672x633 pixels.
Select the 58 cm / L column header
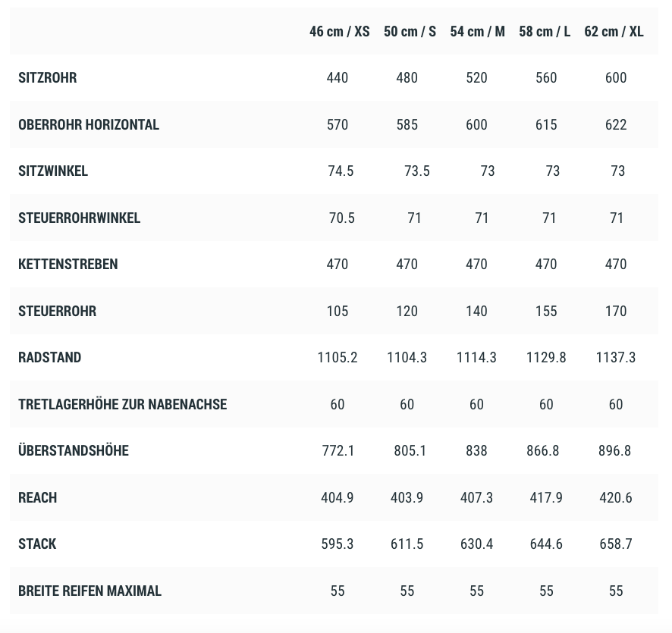(x=545, y=31)
